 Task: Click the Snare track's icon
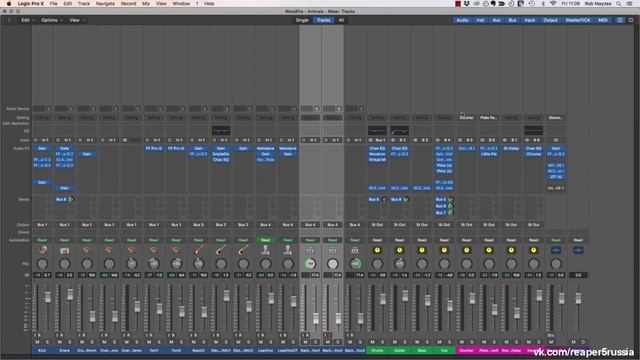[64, 250]
